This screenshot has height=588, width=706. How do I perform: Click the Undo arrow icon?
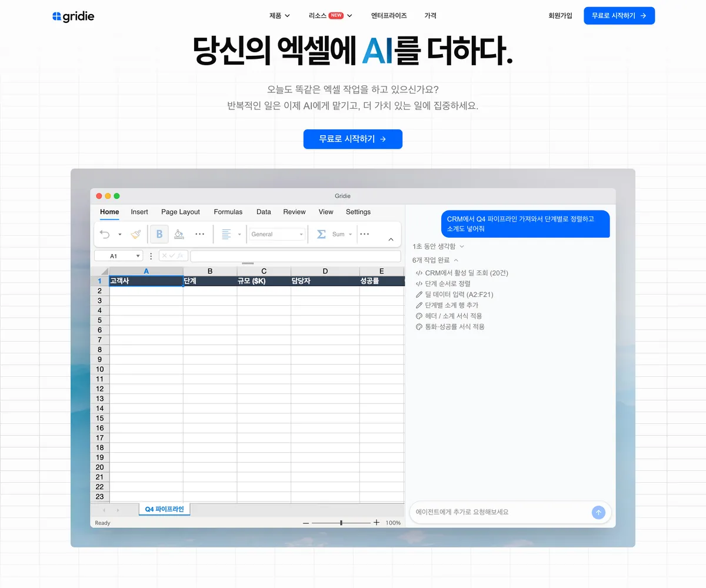(105, 234)
